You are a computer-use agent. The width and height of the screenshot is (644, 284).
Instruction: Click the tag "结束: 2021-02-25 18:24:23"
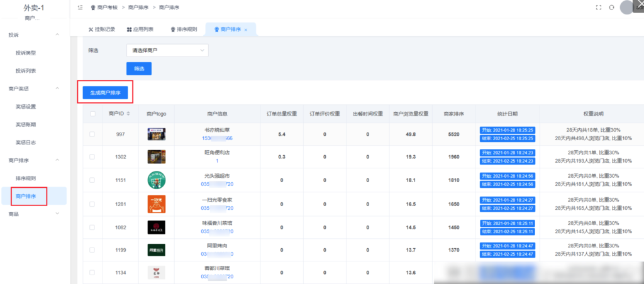click(508, 161)
